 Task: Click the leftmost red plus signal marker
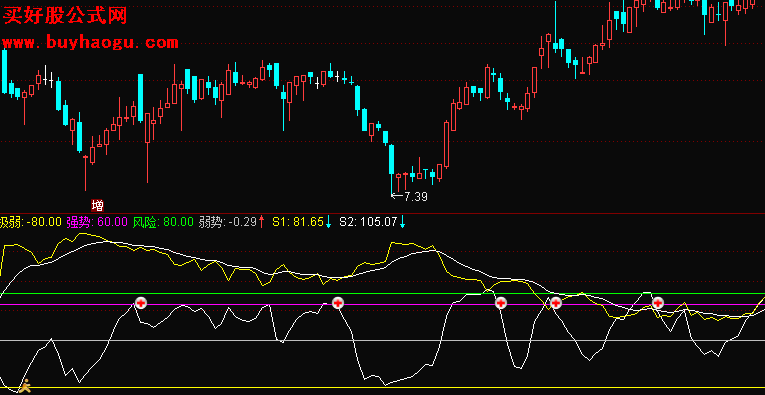click(x=141, y=303)
